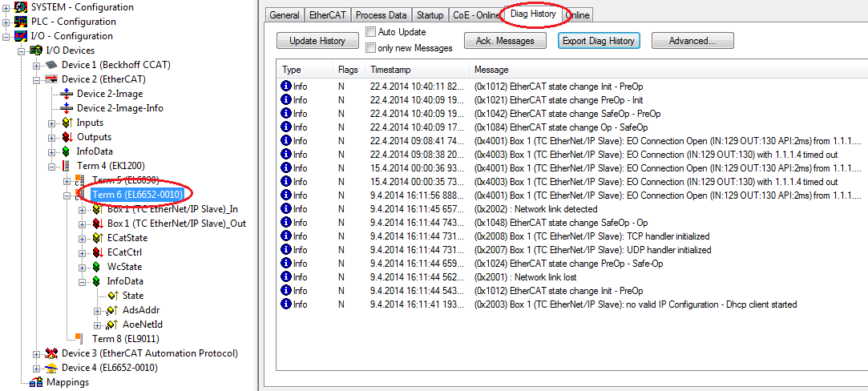This screenshot has width=868, height=391.
Task: Click the ECatState variable icon
Action: pos(98,238)
